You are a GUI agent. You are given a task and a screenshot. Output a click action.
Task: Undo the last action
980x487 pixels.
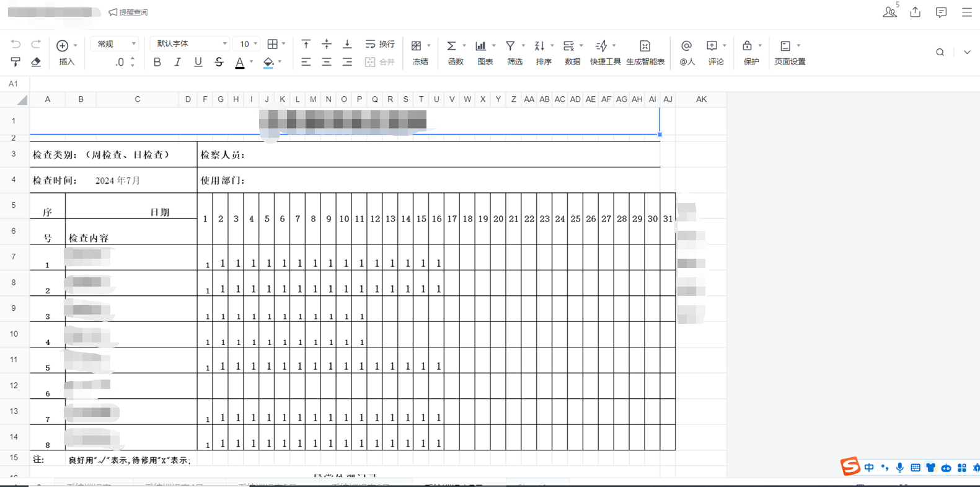[x=15, y=44]
